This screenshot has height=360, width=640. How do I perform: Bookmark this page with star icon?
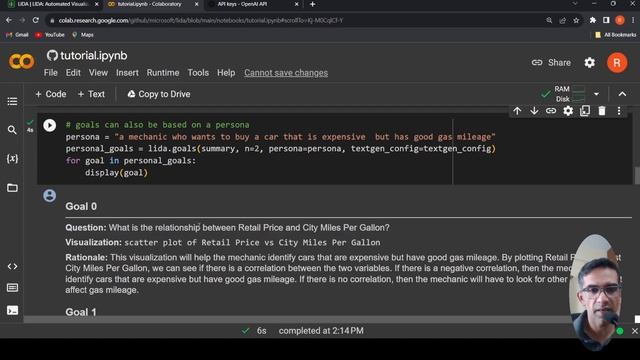pos(576,20)
